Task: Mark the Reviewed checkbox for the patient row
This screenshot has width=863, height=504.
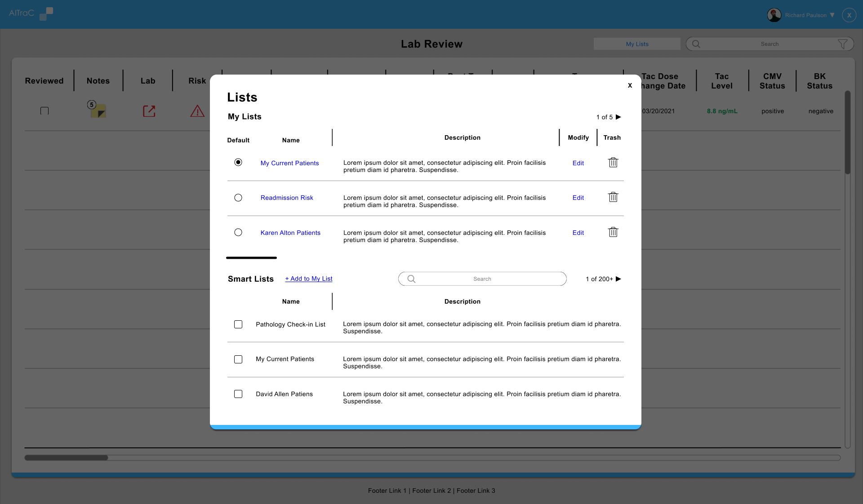Action: click(x=44, y=111)
